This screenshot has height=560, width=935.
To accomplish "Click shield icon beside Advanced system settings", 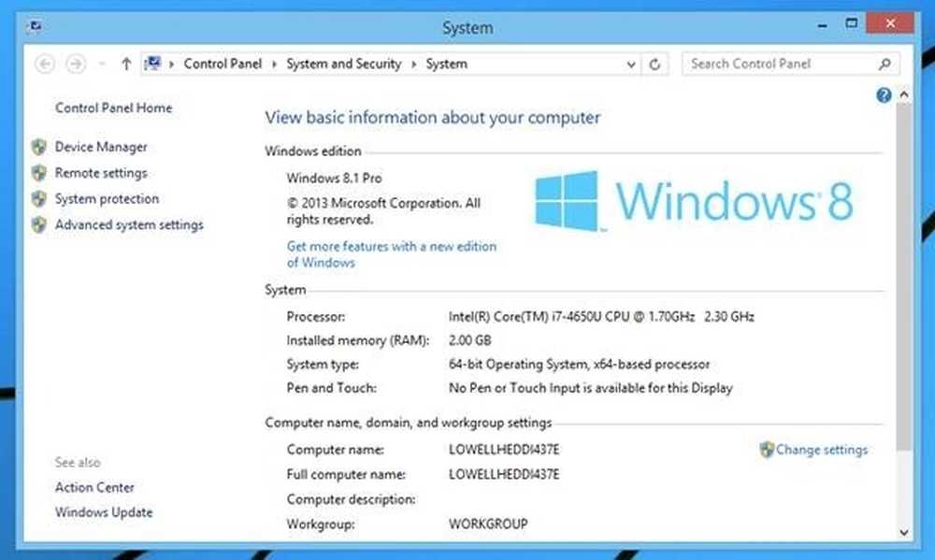I will pyautogui.click(x=39, y=224).
